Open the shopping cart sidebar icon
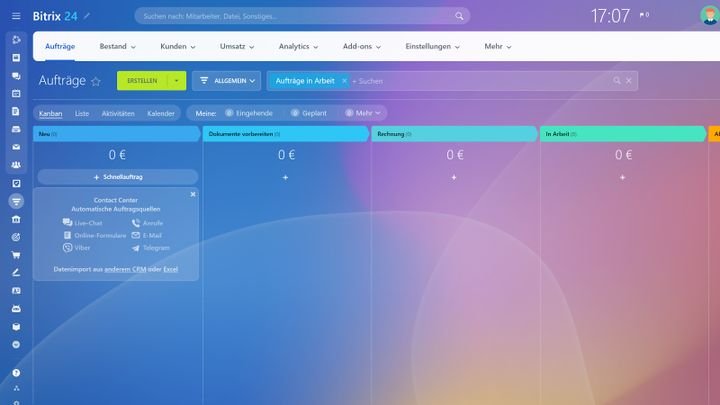The image size is (720, 405). 16,255
